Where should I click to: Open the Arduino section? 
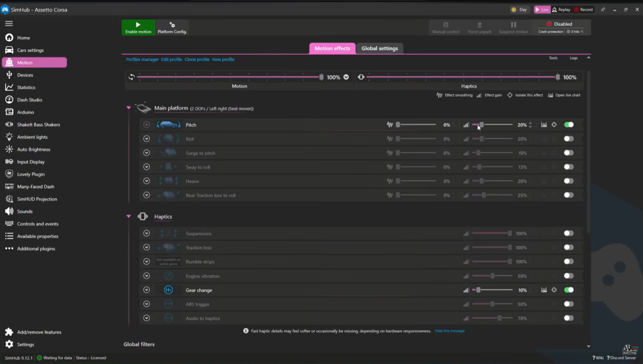pos(25,112)
